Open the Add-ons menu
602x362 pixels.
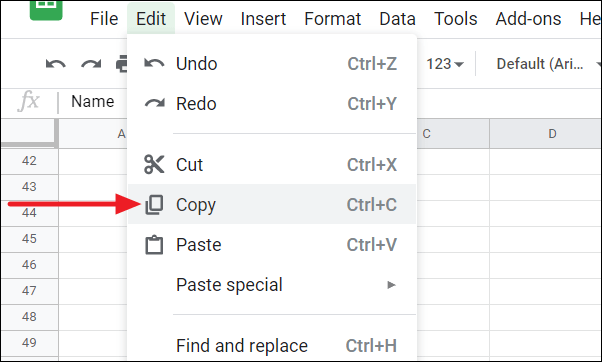pos(528,18)
